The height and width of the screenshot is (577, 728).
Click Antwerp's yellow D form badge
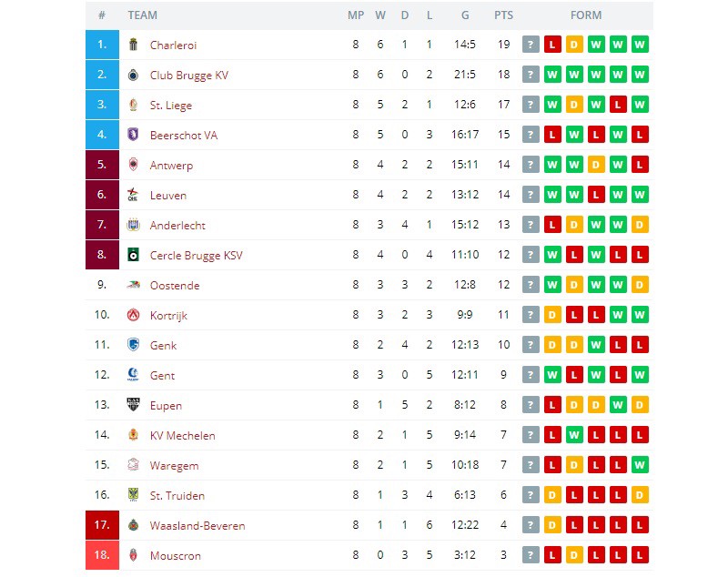[596, 165]
